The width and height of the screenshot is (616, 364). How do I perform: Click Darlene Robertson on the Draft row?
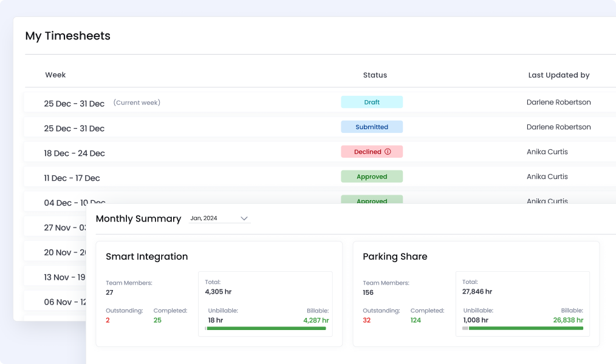pyautogui.click(x=558, y=103)
